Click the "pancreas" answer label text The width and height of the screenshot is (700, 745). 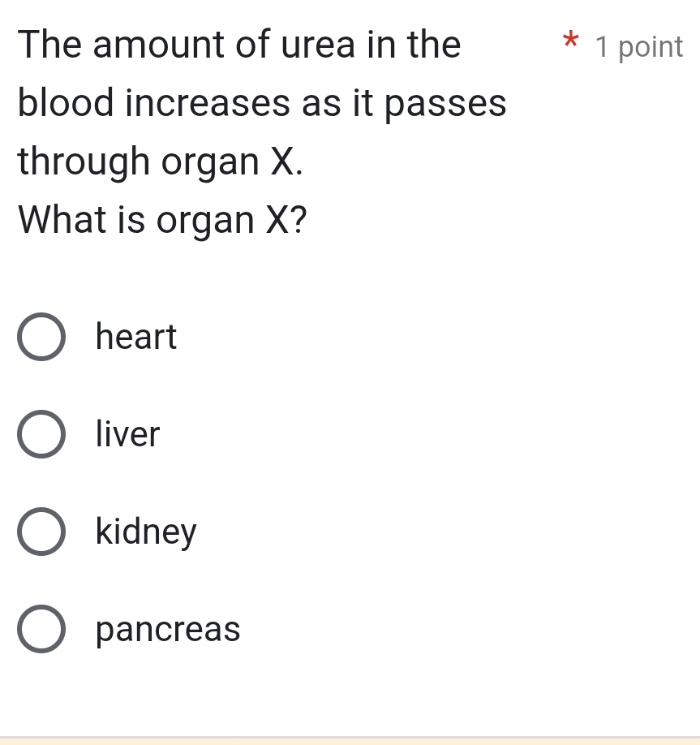tap(168, 630)
